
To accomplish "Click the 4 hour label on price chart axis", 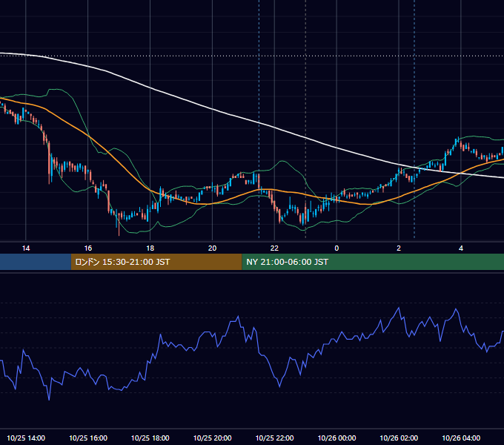I will 461,248.
